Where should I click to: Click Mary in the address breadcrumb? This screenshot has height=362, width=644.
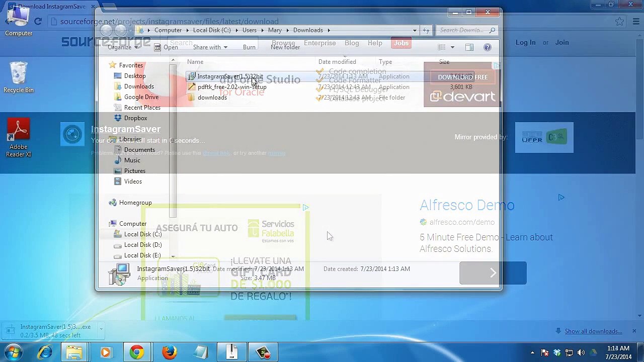point(275,30)
